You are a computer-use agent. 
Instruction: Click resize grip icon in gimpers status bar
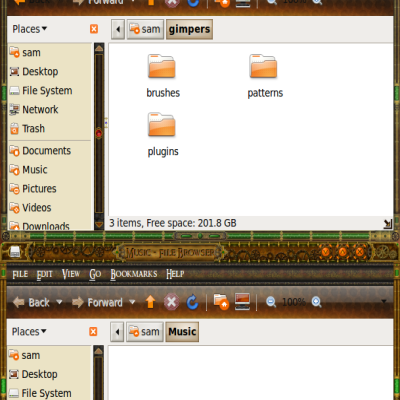[387, 224]
